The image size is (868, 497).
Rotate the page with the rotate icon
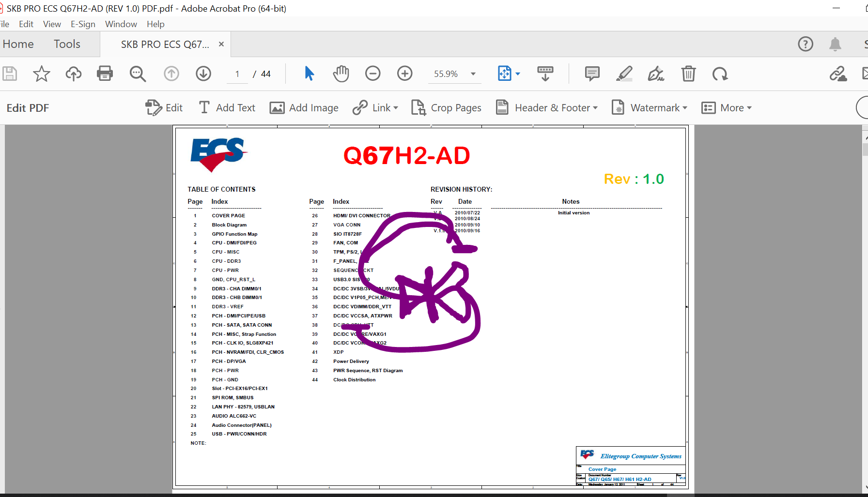pos(720,74)
